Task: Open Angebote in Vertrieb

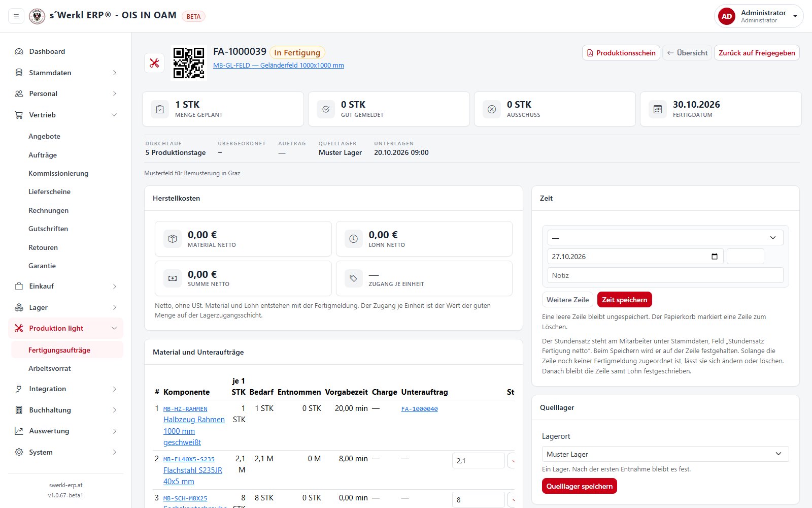Action: coord(67,136)
